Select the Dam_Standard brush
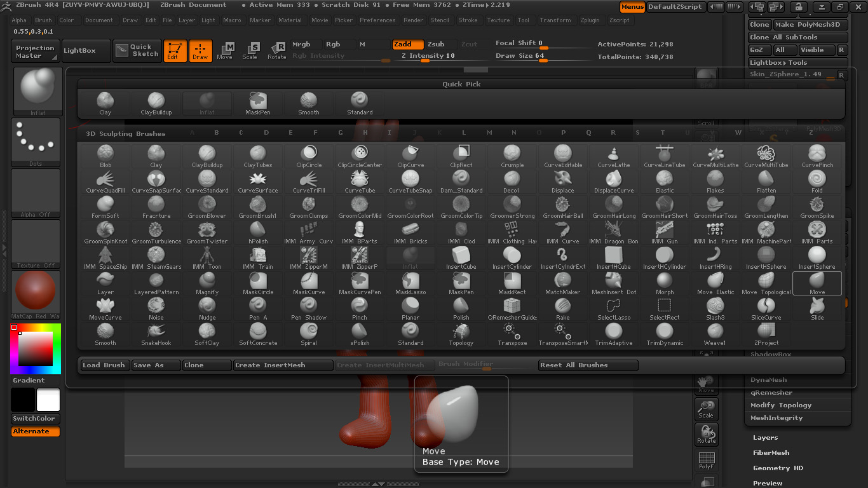 click(x=461, y=182)
